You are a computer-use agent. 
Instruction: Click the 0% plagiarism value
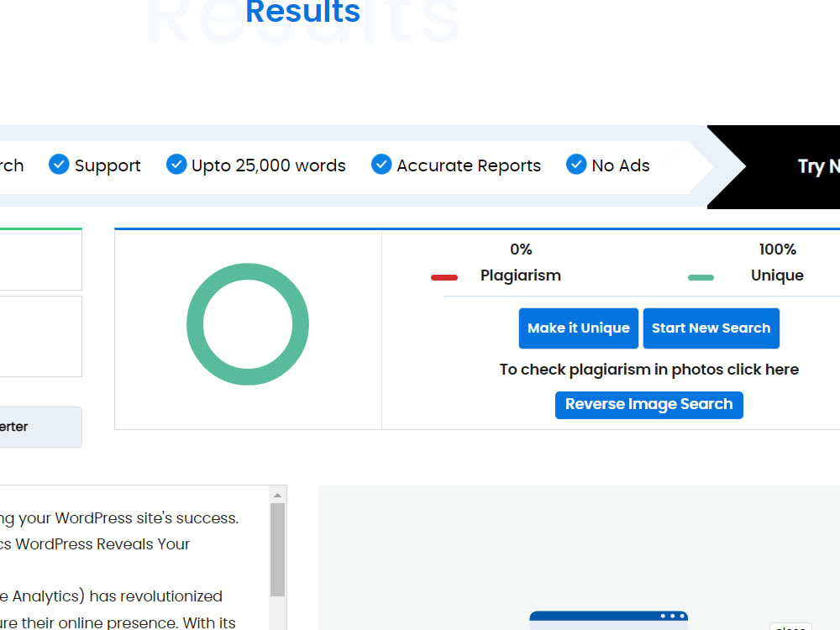[x=521, y=249]
